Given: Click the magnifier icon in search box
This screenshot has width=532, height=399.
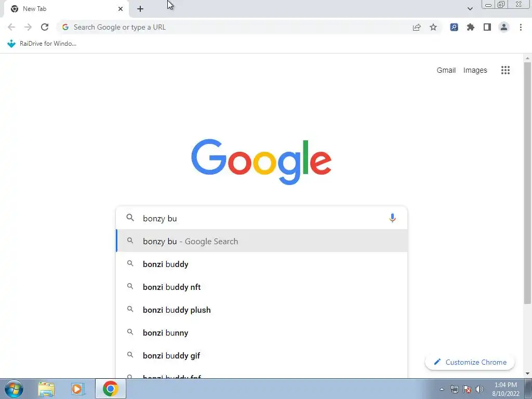Looking at the screenshot, I should (x=130, y=218).
